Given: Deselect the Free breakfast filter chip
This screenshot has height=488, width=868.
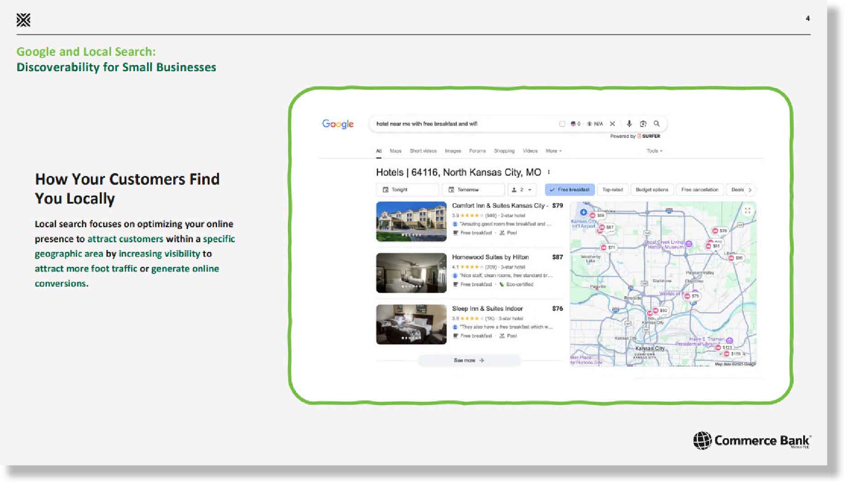Looking at the screenshot, I should [x=570, y=190].
